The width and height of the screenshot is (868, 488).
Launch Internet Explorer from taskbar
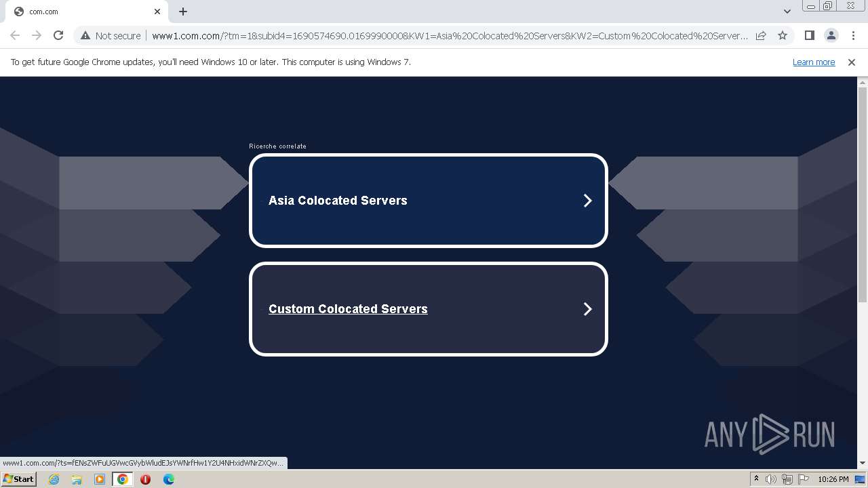coord(54,479)
